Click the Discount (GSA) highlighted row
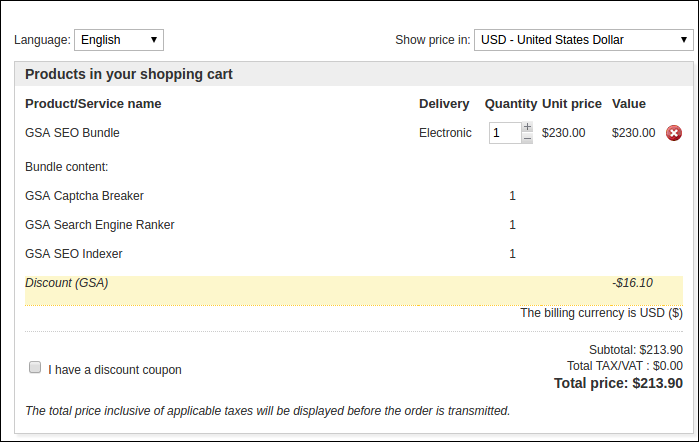The image size is (699, 442). click(x=354, y=291)
